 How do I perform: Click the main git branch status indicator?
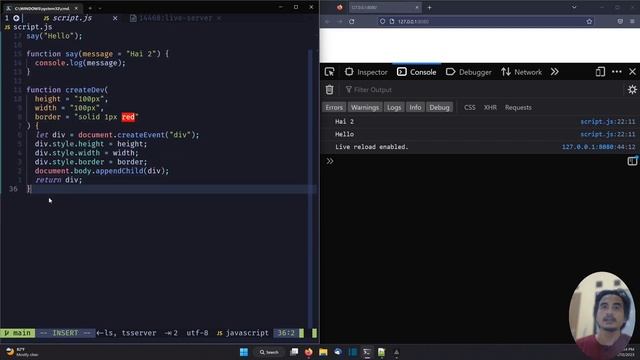(18, 333)
